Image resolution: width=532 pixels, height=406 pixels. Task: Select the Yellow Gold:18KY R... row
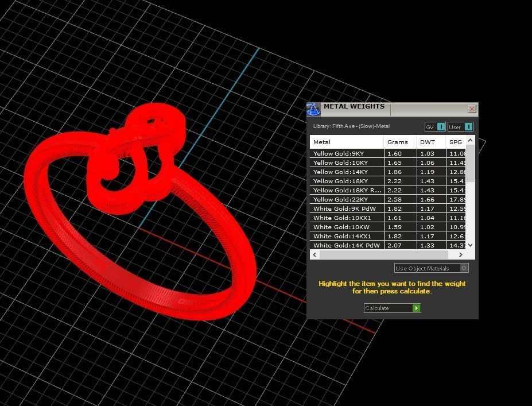coord(388,190)
